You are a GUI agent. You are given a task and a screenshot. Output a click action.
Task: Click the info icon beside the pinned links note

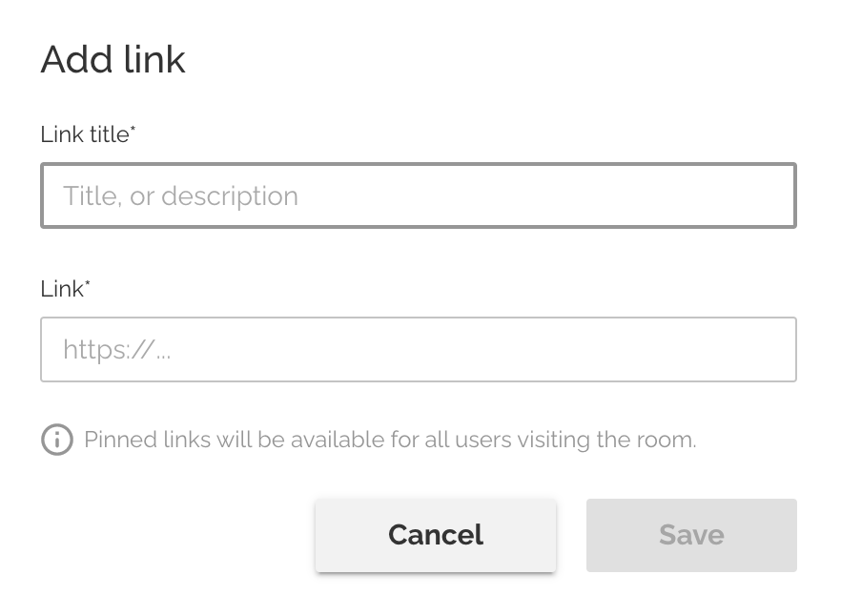pos(56,440)
